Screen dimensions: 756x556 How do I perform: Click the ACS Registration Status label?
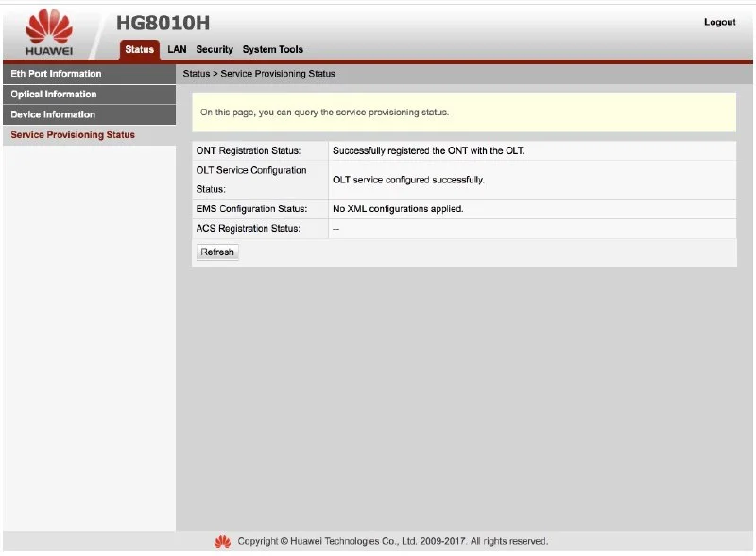248,229
